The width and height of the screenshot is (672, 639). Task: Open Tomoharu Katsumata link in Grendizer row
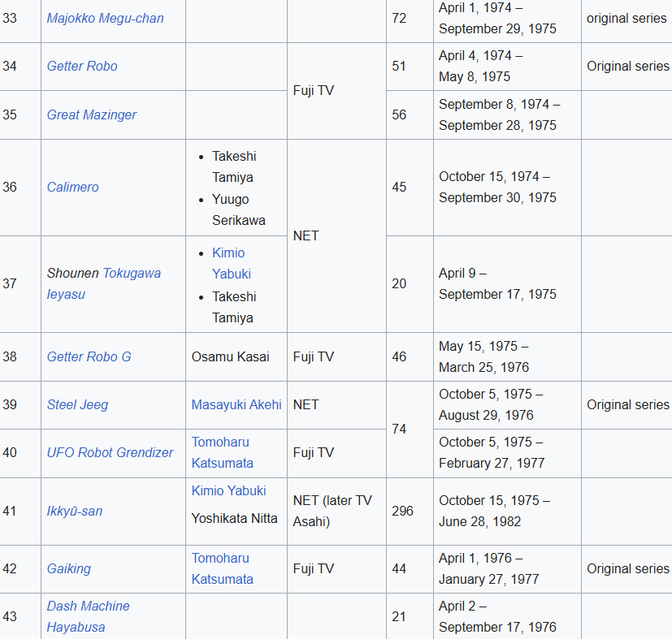pyautogui.click(x=222, y=453)
